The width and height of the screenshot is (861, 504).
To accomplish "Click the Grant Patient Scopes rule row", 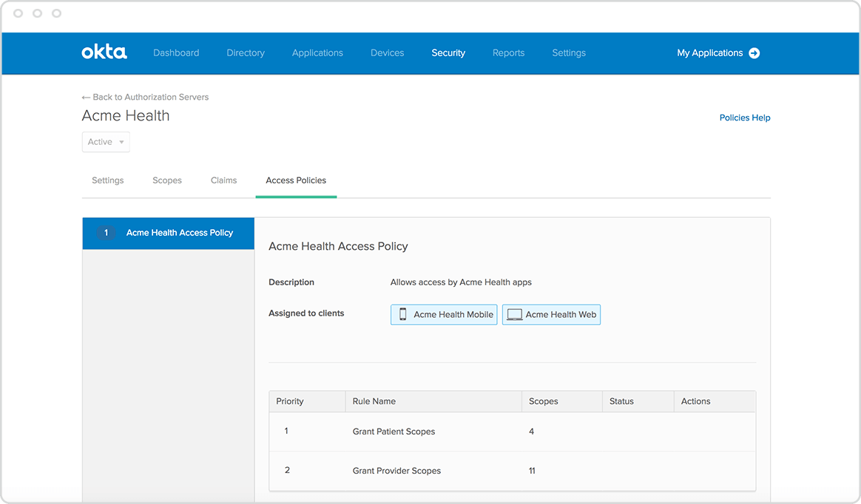I will 394,432.
